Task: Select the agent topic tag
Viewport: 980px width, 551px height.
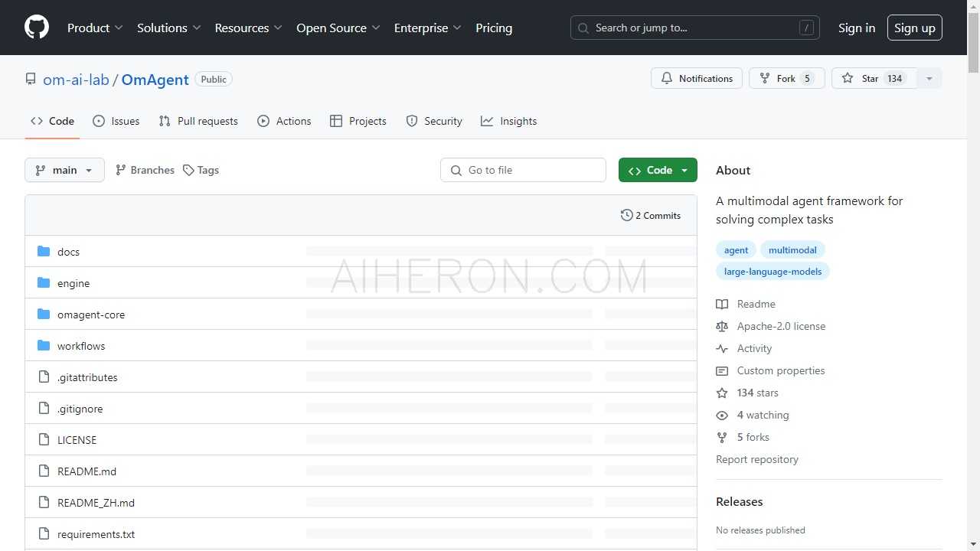Action: (x=736, y=249)
